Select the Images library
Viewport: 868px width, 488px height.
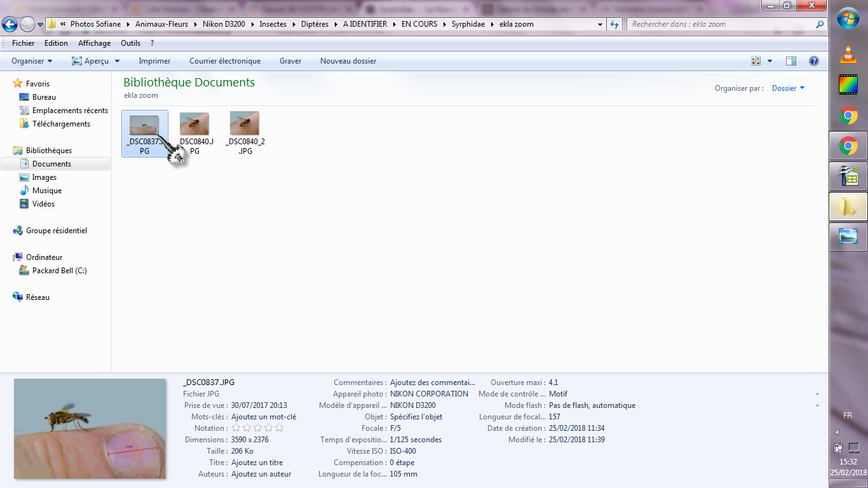(44, 177)
